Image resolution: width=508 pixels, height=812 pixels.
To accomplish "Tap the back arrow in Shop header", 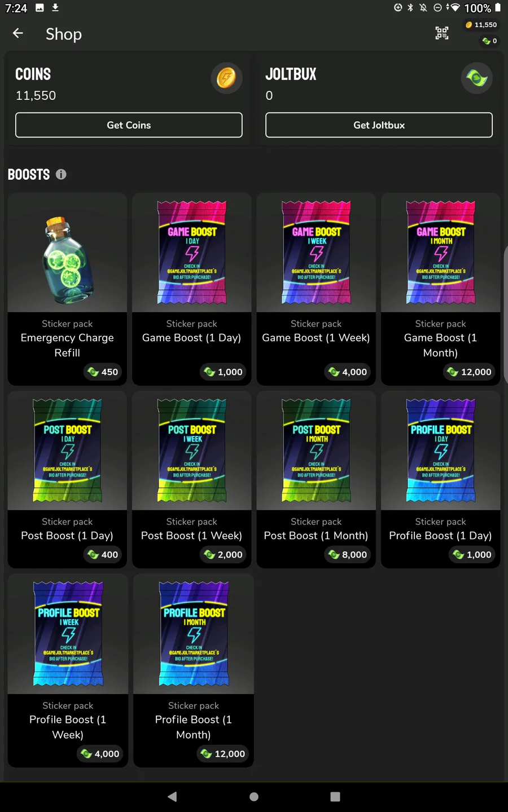I will click(x=18, y=34).
